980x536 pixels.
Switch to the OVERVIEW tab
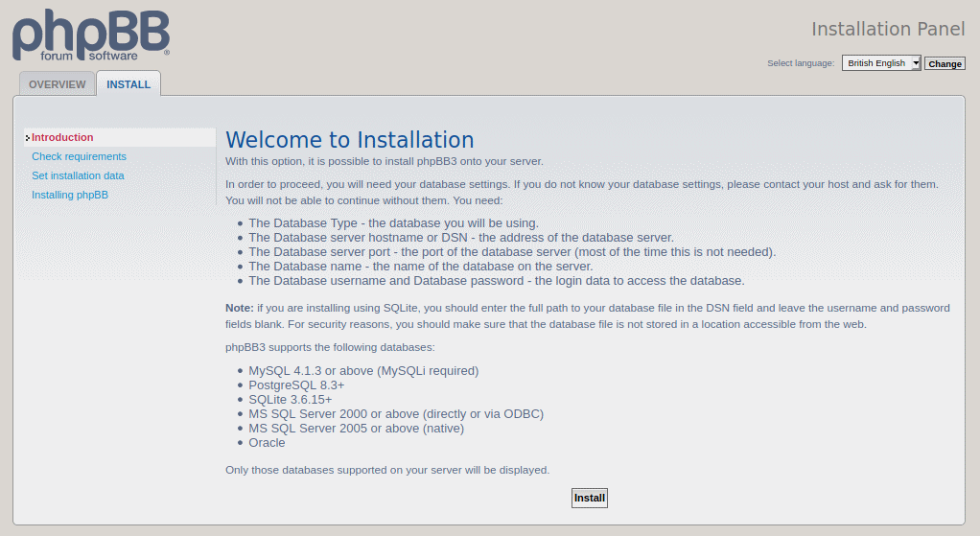coord(57,84)
